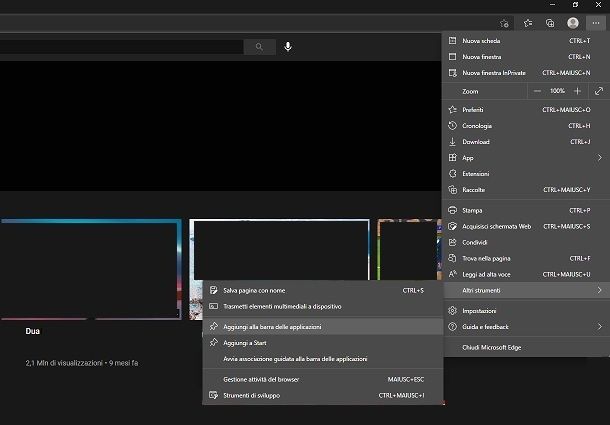Open Collections toolbar icon
The width and height of the screenshot is (610, 425).
pos(550,23)
